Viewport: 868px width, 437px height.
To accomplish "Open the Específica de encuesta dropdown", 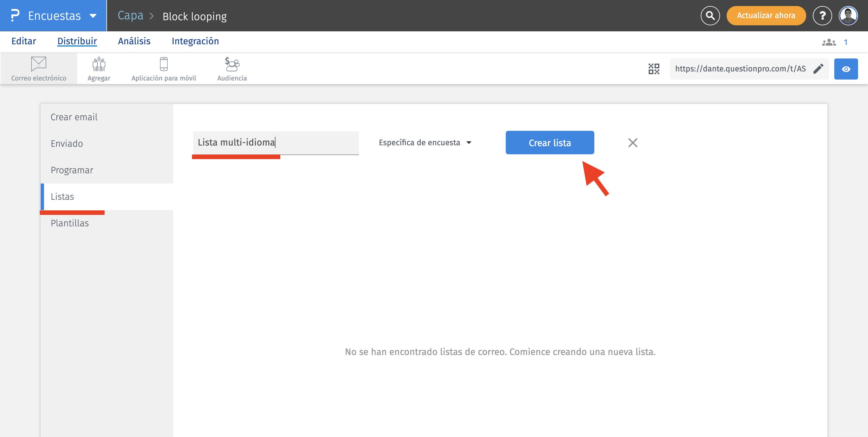I will click(425, 143).
